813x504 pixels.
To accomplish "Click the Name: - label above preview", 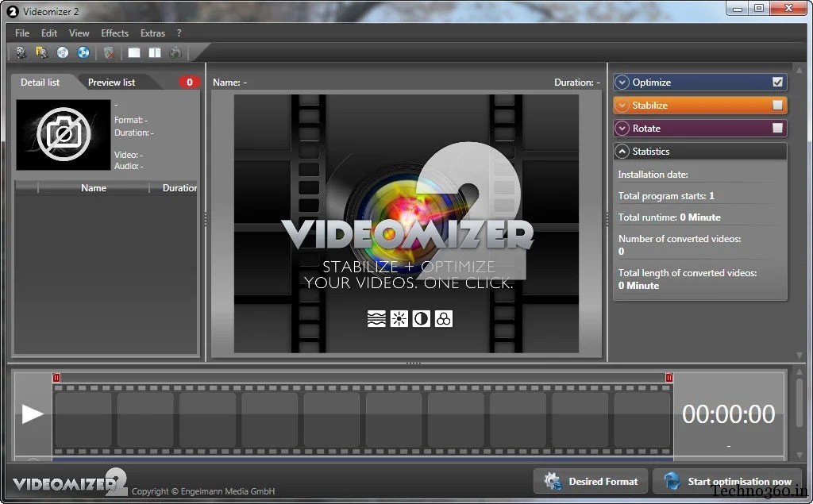I will [x=229, y=82].
